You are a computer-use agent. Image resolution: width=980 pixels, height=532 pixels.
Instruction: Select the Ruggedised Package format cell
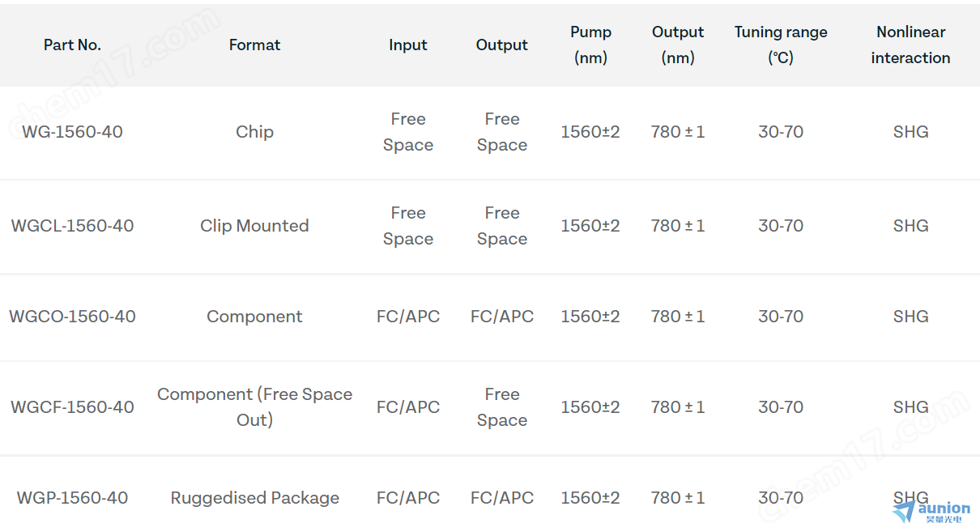point(254,498)
